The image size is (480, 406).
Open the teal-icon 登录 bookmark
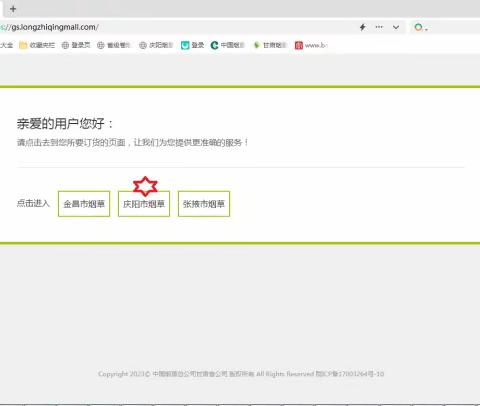pos(192,45)
